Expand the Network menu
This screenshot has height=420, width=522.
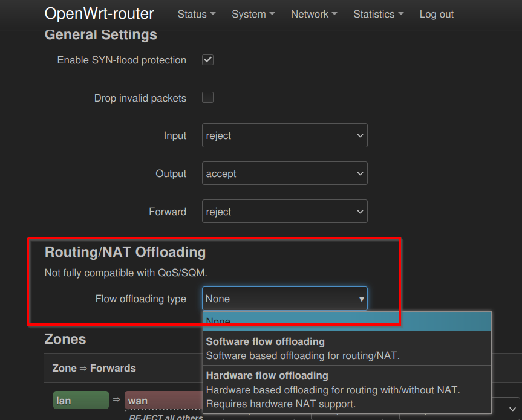[x=313, y=14]
